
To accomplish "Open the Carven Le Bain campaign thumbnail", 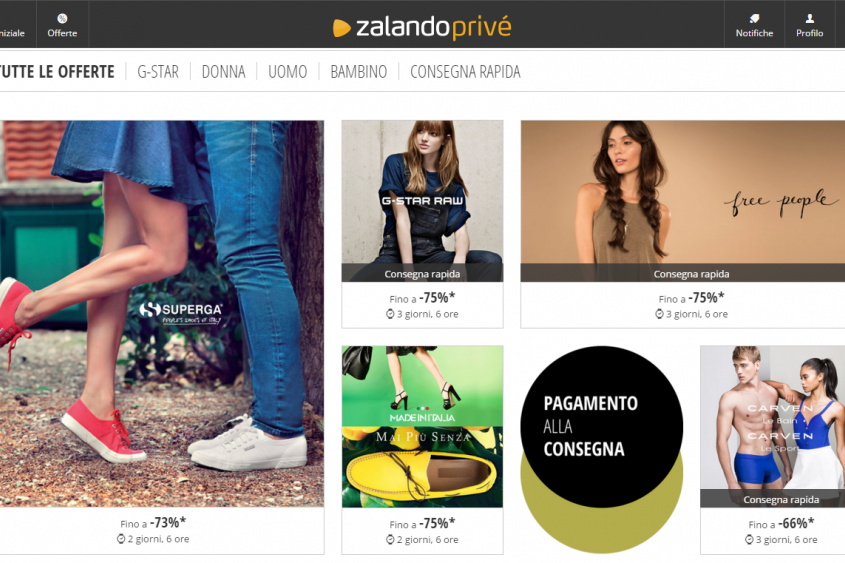I will pos(773,427).
